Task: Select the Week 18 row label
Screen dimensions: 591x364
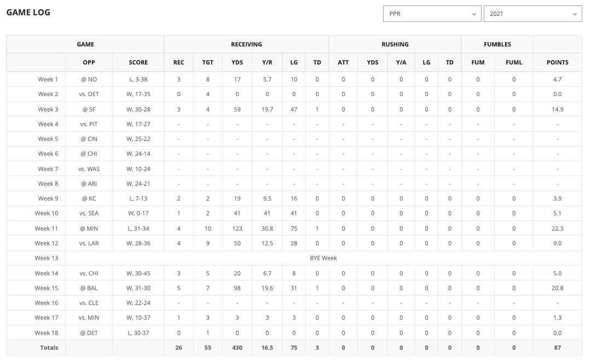Action: tap(47, 333)
